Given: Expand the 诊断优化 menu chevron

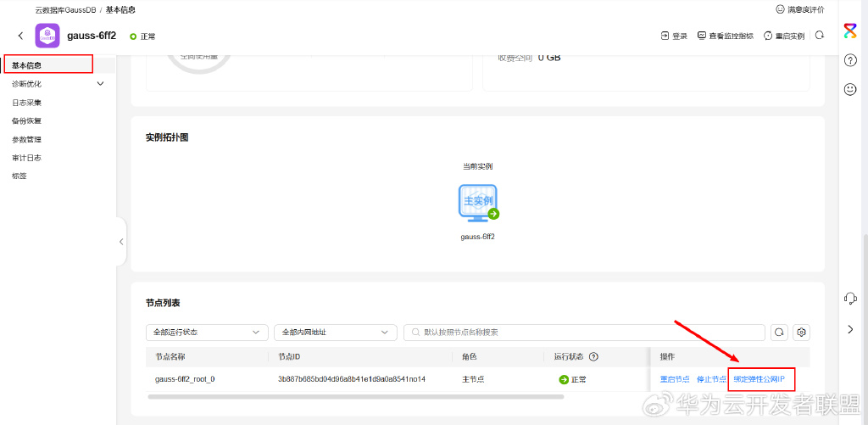Looking at the screenshot, I should pyautogui.click(x=100, y=84).
